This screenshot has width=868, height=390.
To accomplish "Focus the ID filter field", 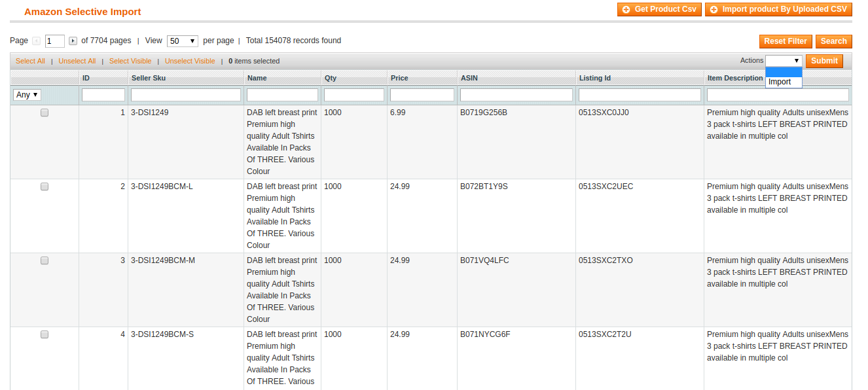I will [103, 95].
